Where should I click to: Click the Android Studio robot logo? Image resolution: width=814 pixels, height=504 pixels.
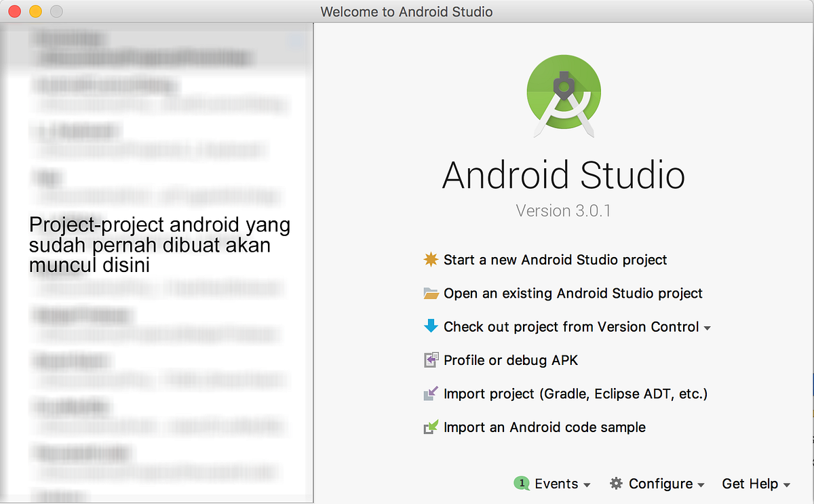pyautogui.click(x=563, y=95)
